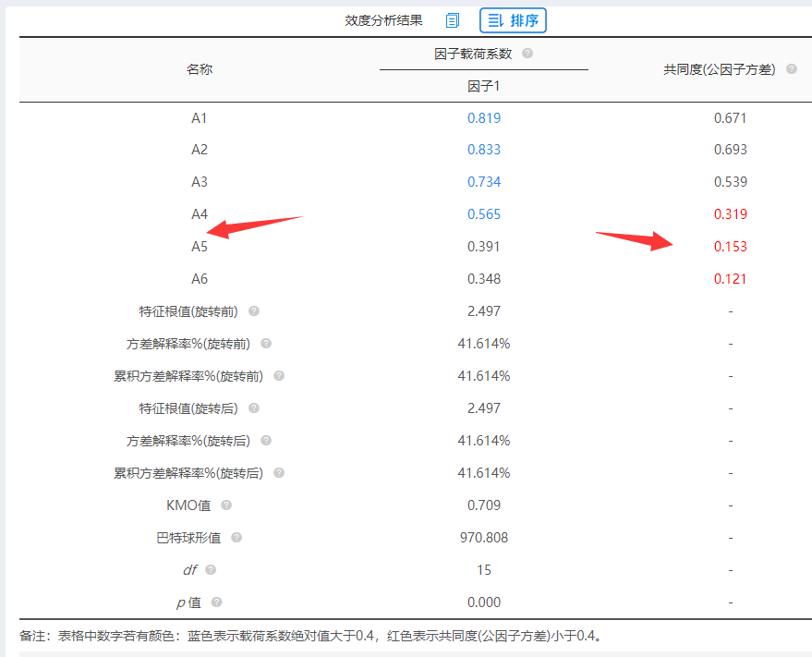
Task: Click the 效度分析结果 title text
Action: click(x=383, y=20)
